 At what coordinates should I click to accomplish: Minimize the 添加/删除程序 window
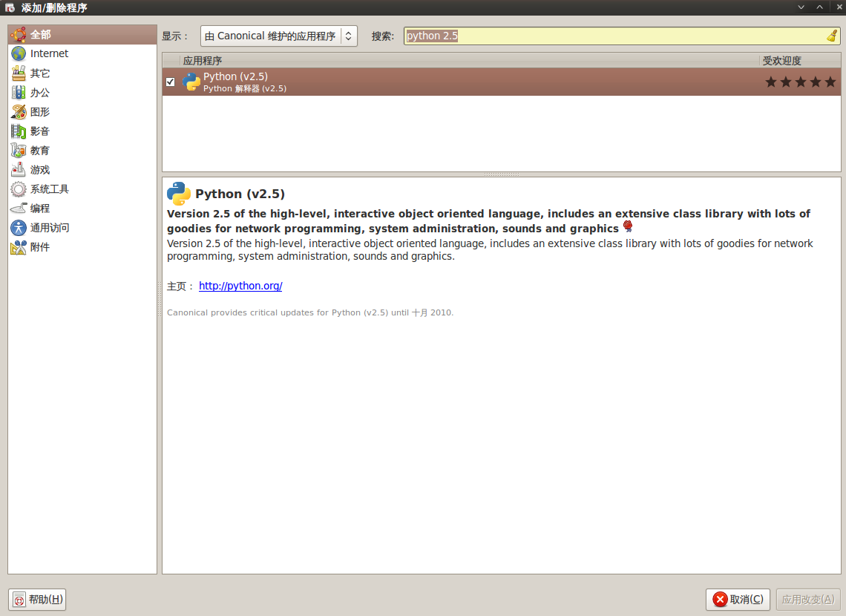pyautogui.click(x=801, y=7)
